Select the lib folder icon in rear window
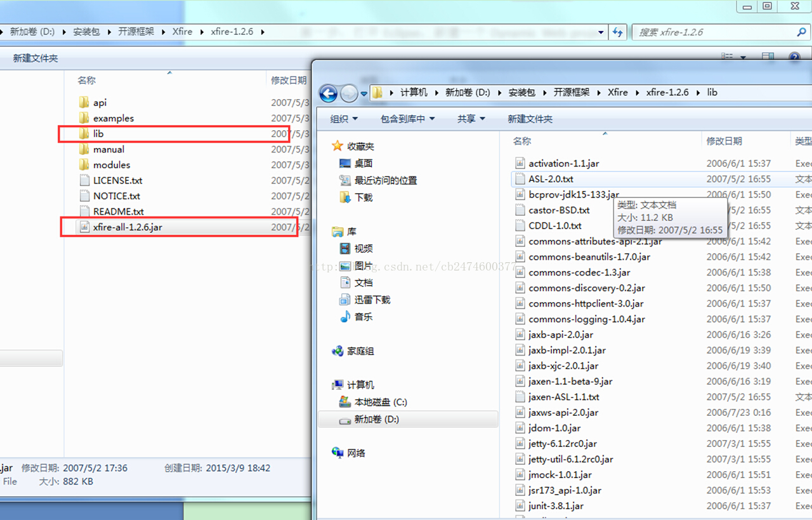The image size is (812, 520). click(x=84, y=133)
